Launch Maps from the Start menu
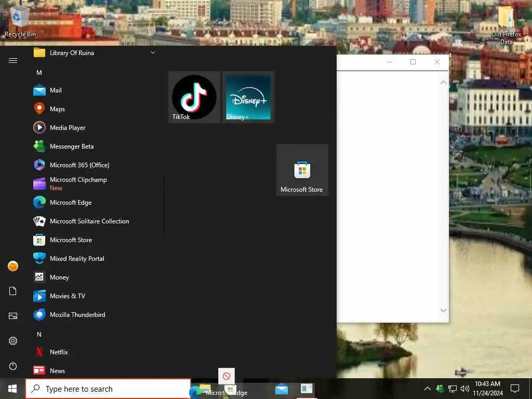The height and width of the screenshot is (399, 532). tap(95, 109)
